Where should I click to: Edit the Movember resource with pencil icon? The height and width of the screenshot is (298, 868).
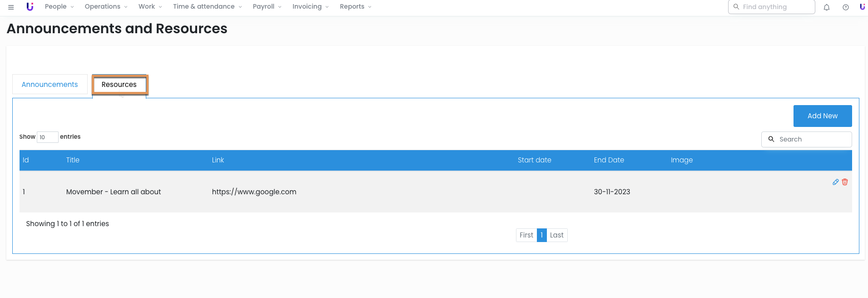coord(835,182)
